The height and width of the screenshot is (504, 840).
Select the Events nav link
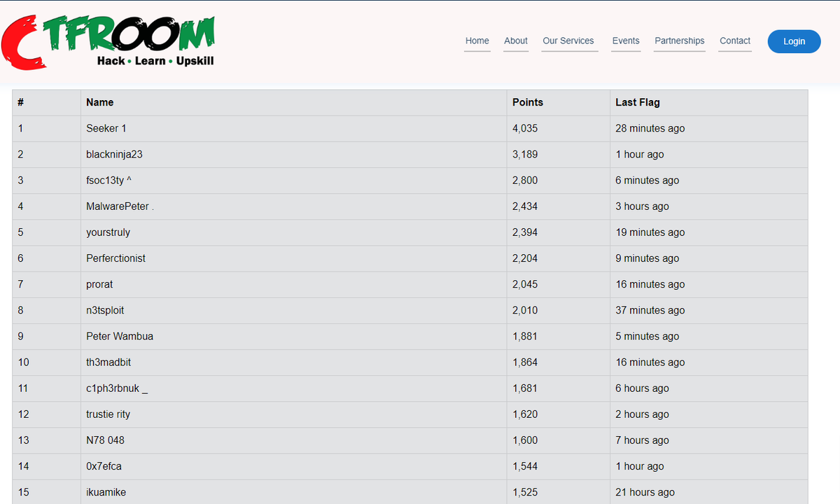tap(626, 41)
